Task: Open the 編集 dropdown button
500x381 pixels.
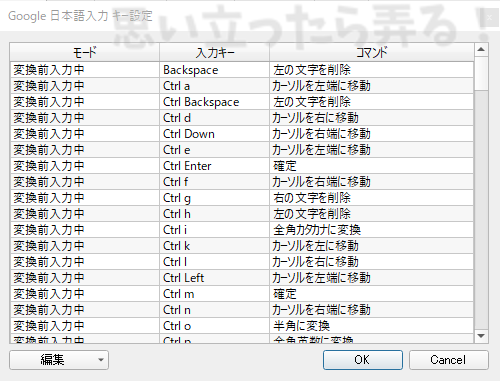Action: pyautogui.click(x=59, y=360)
